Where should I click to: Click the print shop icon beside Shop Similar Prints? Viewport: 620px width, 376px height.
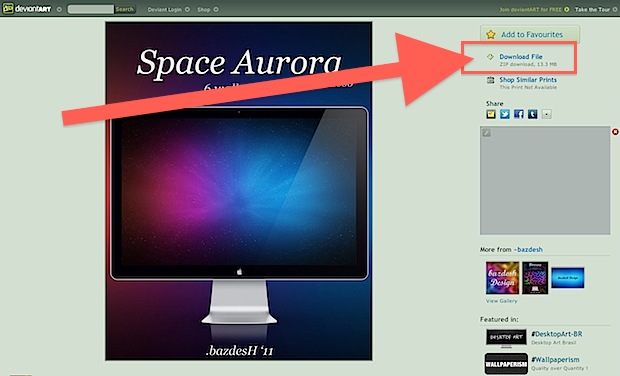click(x=490, y=80)
